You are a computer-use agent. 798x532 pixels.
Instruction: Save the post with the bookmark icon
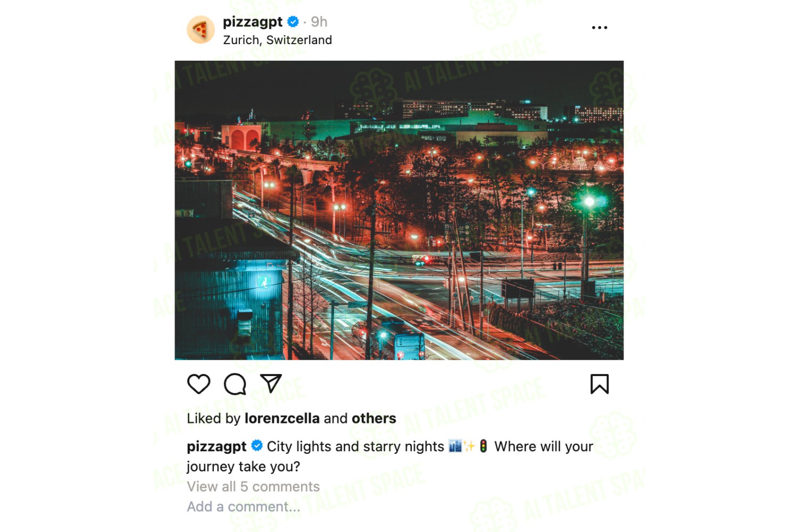[600, 384]
